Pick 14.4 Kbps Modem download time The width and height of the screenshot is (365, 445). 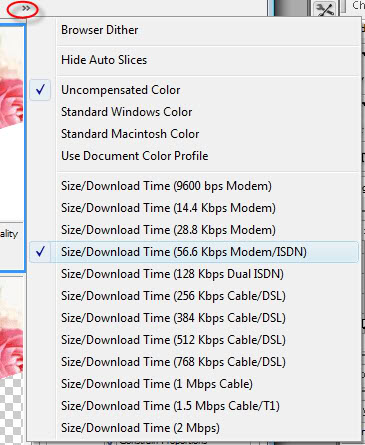(x=194, y=208)
